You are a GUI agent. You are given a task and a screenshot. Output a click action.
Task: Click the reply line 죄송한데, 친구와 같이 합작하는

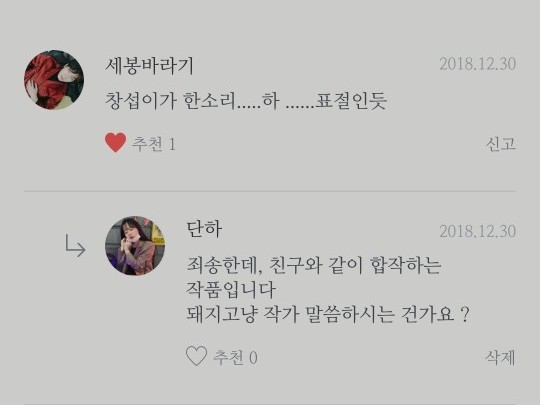click(314, 266)
